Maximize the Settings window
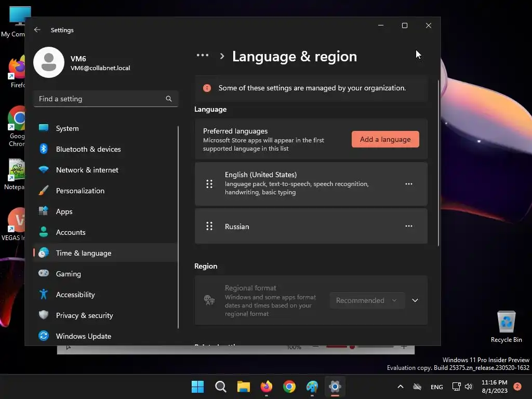Screen dimensions: 532x399 [404, 25]
